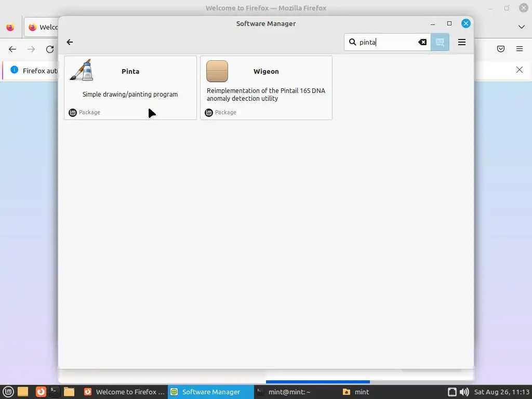Go back using Software Manager back arrow
532x399 pixels.
click(x=70, y=42)
